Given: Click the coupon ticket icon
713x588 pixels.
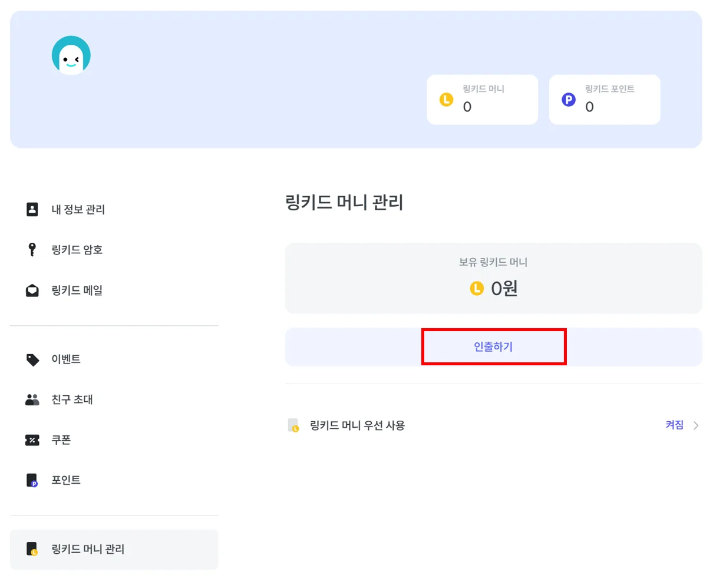Looking at the screenshot, I should (32, 440).
